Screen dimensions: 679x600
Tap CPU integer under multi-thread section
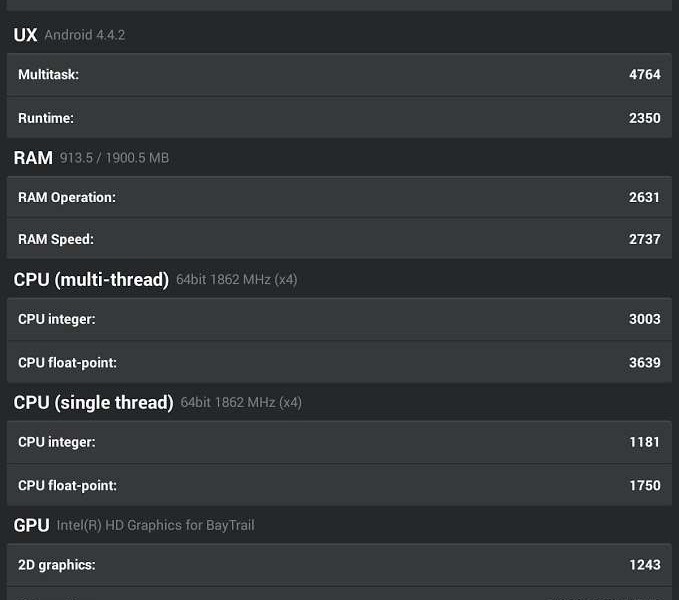point(339,319)
